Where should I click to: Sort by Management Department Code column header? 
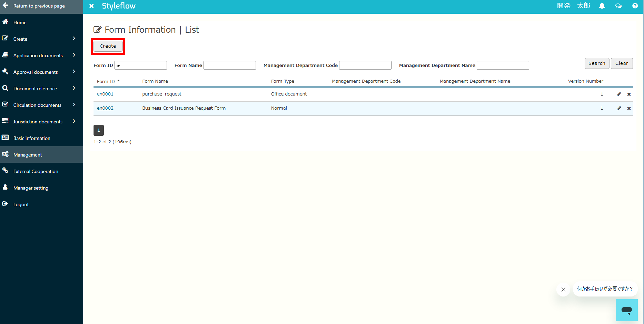click(366, 81)
